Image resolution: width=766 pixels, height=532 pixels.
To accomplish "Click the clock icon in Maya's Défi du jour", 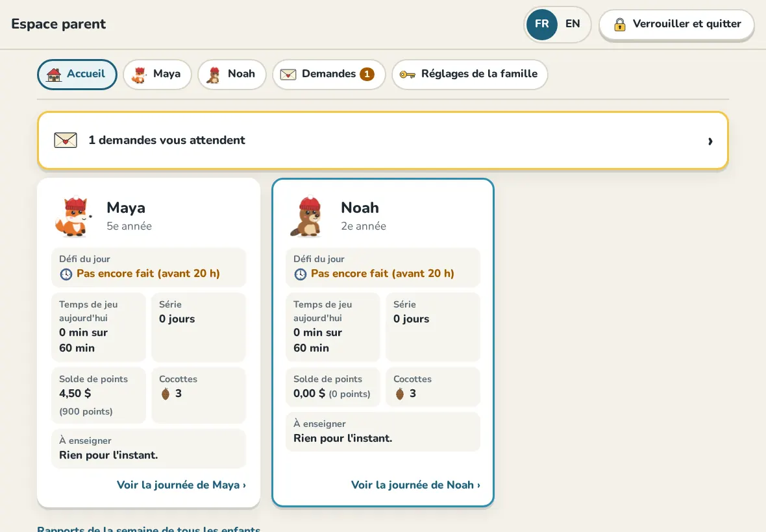I will click(x=66, y=274).
